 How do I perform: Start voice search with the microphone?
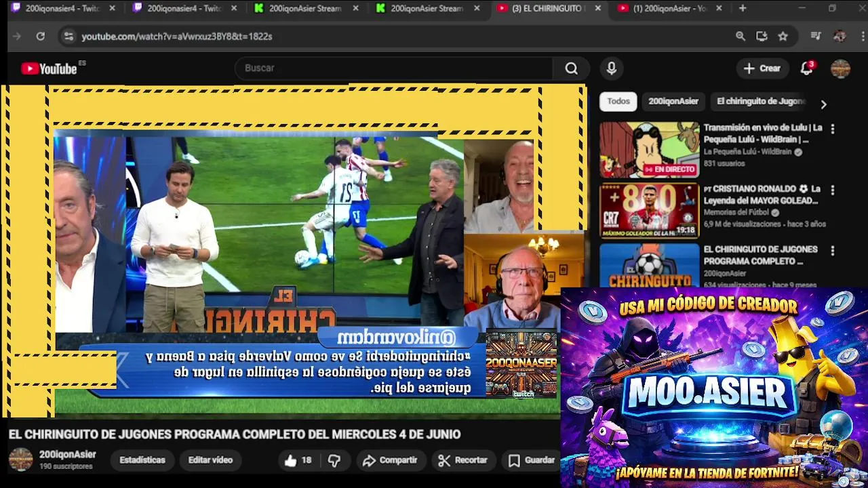[x=612, y=68]
